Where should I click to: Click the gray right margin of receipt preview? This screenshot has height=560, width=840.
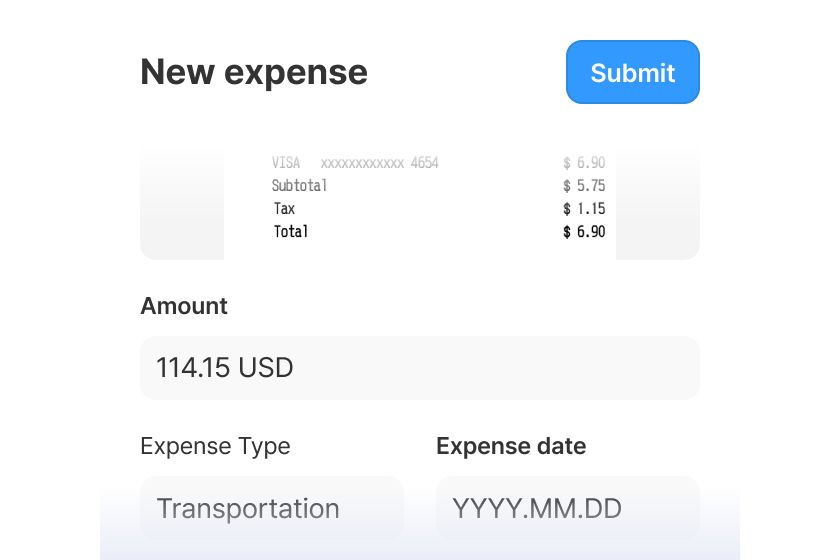pyautogui.click(x=658, y=204)
